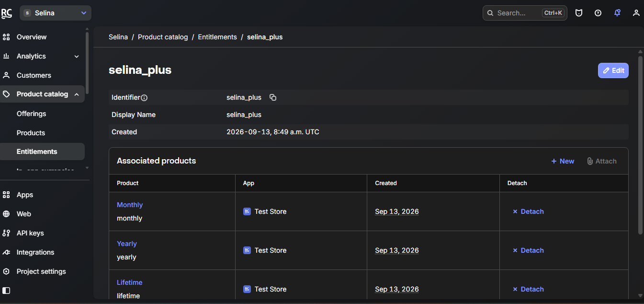Click the Identifier info icon
Viewport: 644px width, 304px height.
(x=144, y=98)
